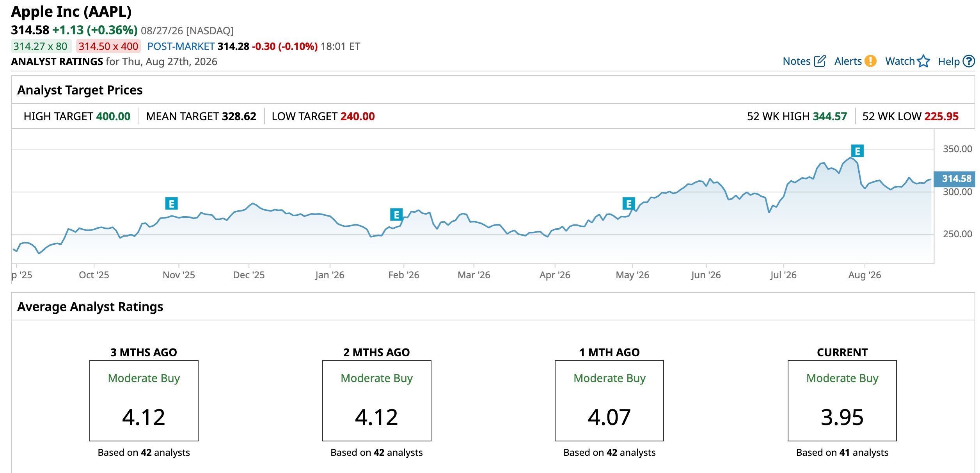The height and width of the screenshot is (473, 980).
Task: Click the Help link text
Action: 948,61
